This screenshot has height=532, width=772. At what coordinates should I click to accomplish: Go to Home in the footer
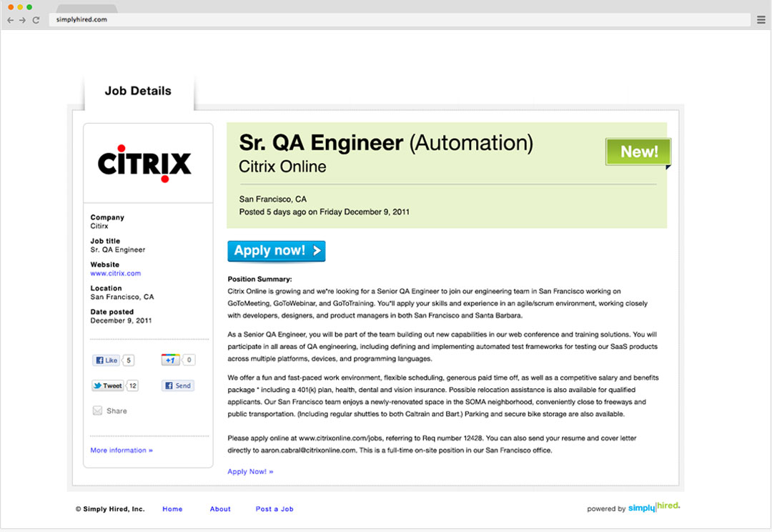coord(172,509)
